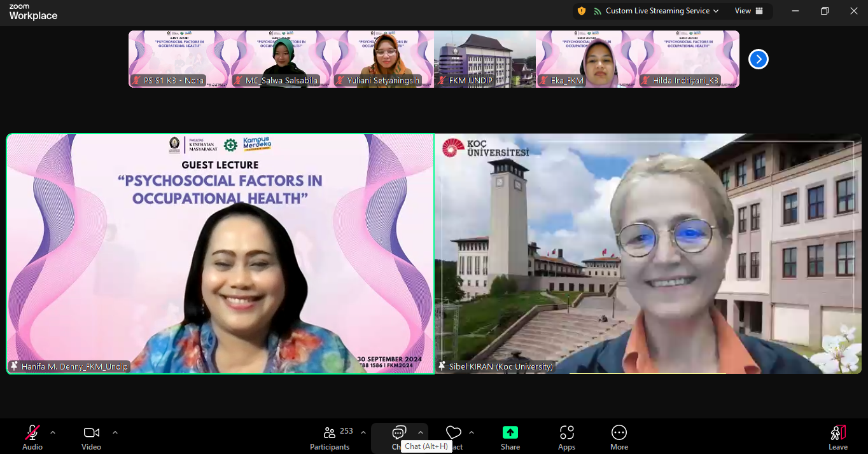Open the View layout menu

click(x=748, y=11)
